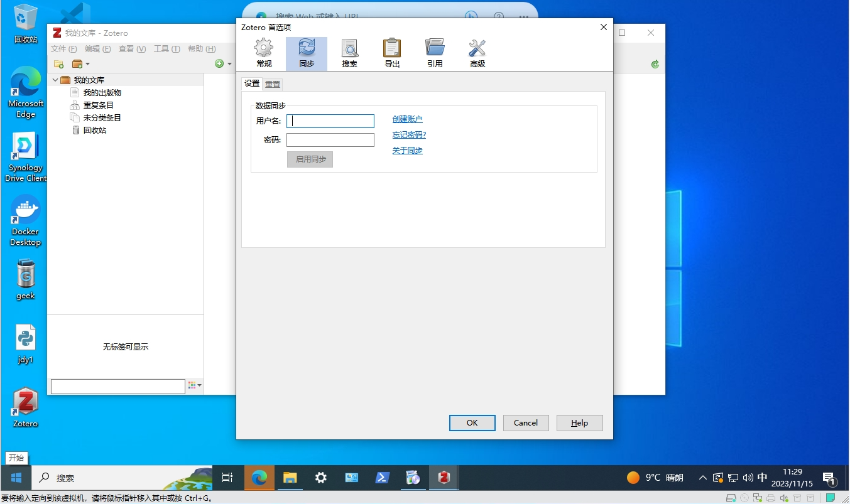850x504 pixels.
Task: Open the new library dropdown arrow
Action: (87, 64)
